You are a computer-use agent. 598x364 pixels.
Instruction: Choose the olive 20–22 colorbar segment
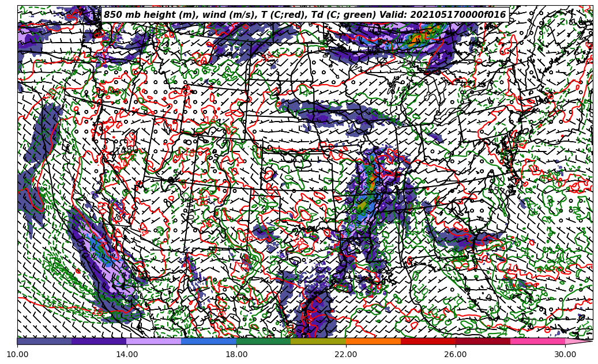point(318,341)
